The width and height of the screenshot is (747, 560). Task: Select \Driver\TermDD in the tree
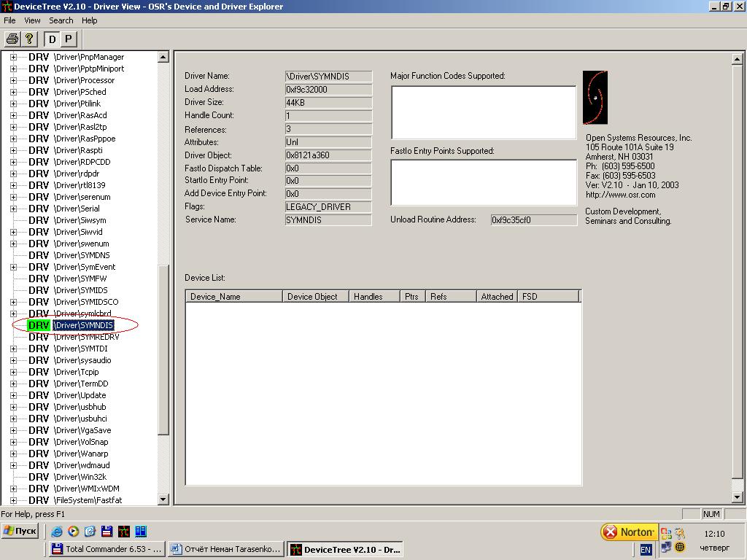coord(81,384)
